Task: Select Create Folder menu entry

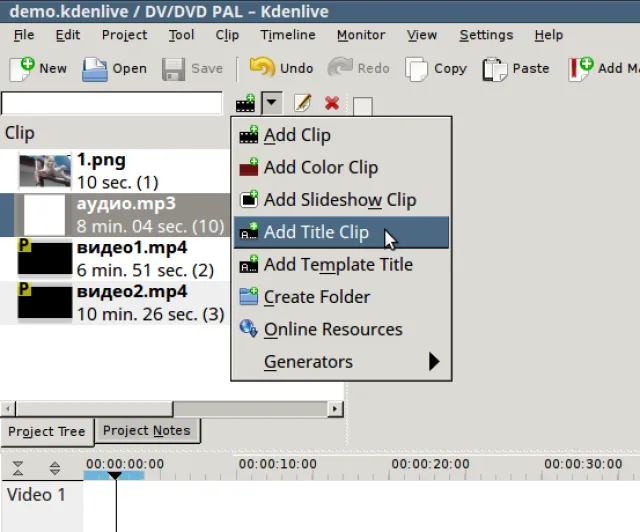Action: [x=341, y=297]
